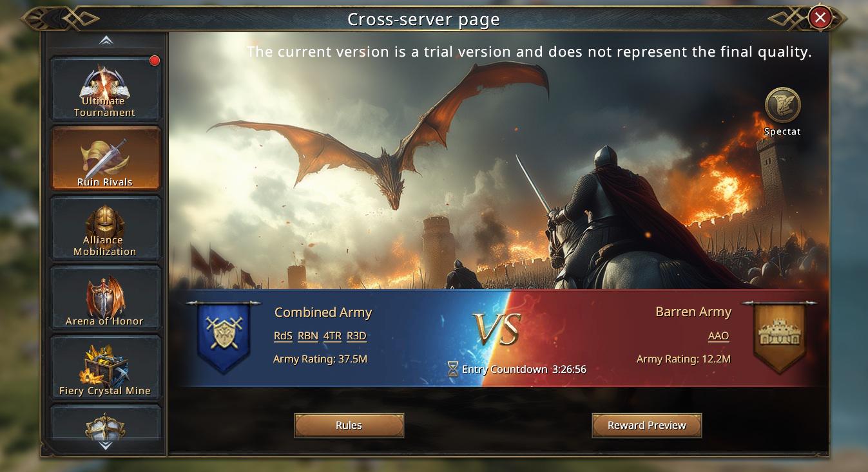Image resolution: width=868 pixels, height=472 pixels.
Task: Click the Rules button
Action: click(349, 426)
